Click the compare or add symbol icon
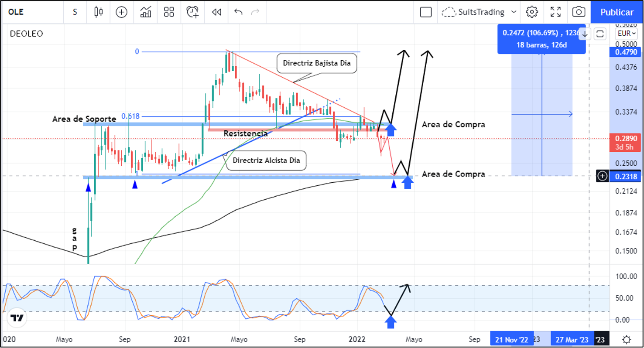This screenshot has width=644, height=348. [x=121, y=12]
